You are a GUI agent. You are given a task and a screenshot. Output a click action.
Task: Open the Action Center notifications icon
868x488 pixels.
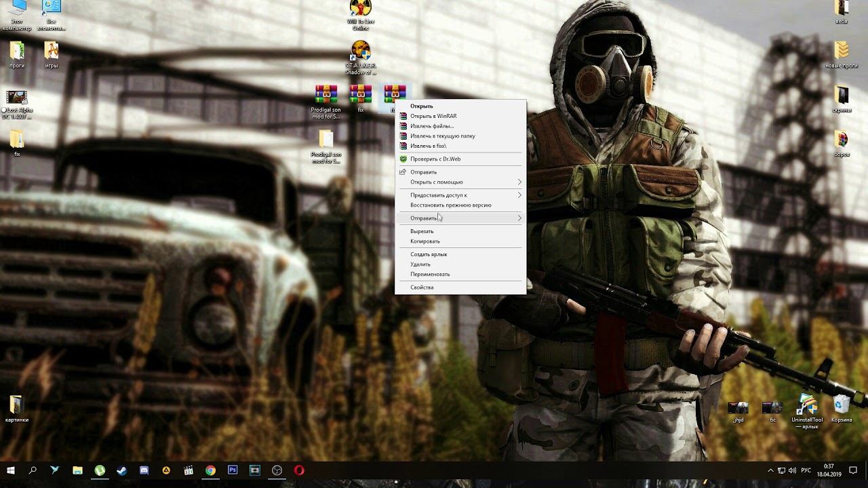point(854,470)
